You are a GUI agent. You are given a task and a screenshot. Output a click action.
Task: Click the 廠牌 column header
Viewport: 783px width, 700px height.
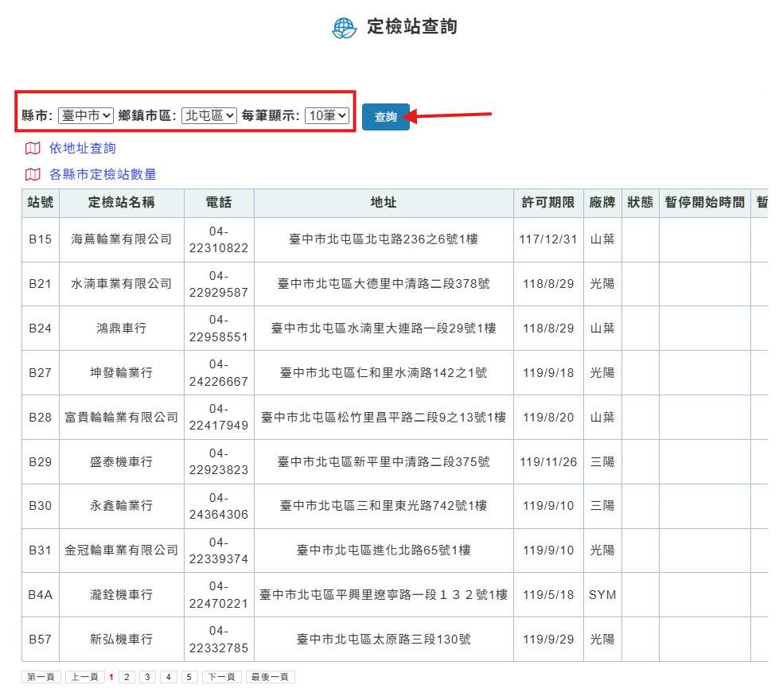point(602,203)
